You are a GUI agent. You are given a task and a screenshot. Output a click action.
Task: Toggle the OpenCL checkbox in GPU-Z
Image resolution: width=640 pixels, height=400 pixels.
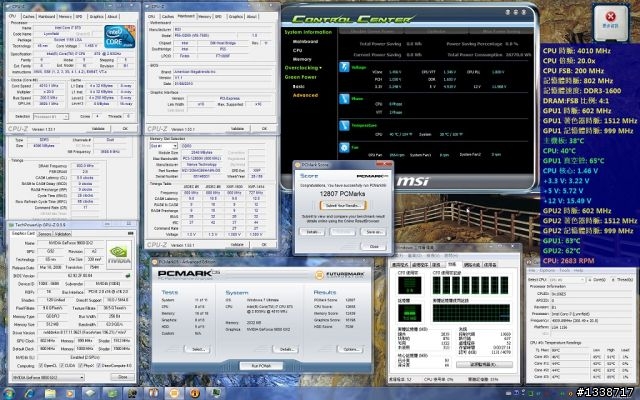[40, 365]
